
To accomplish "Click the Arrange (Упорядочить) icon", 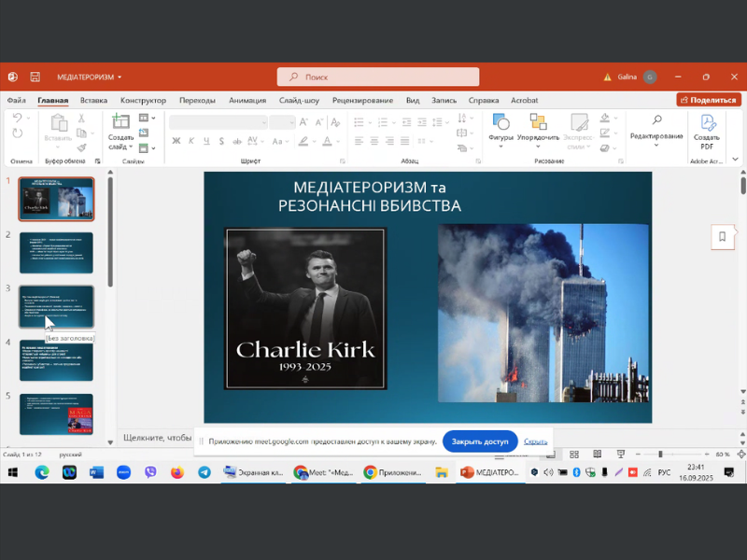I will 538,123.
